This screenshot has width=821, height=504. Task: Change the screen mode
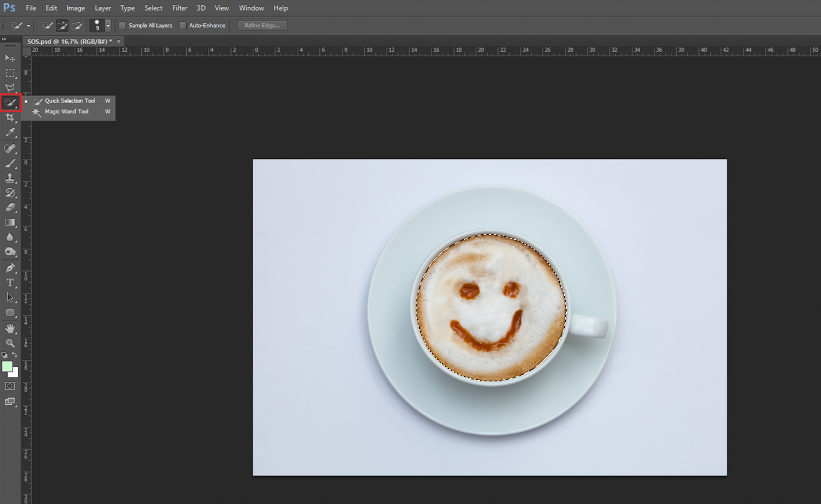click(10, 401)
